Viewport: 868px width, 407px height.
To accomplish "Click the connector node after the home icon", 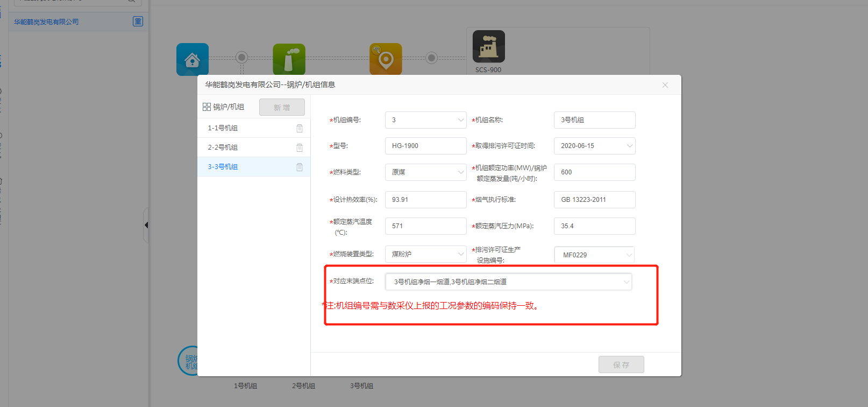I will [x=242, y=57].
